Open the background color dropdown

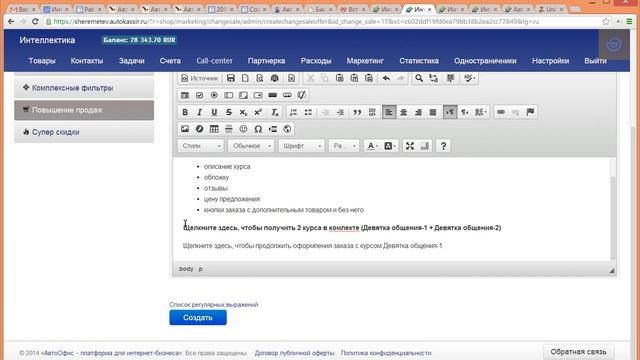(390, 146)
